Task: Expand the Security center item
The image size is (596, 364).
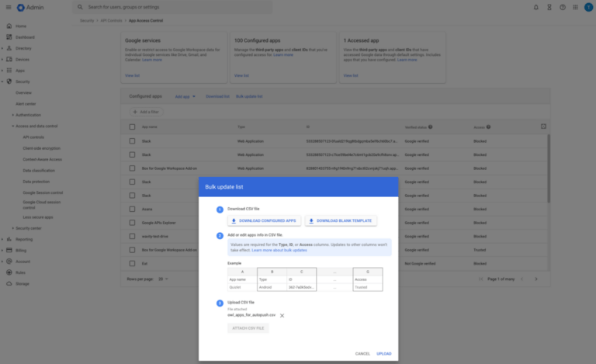Action: pos(13,228)
